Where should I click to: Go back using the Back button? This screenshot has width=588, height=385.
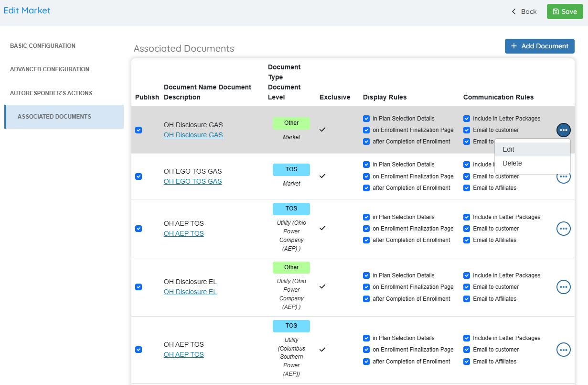[x=524, y=11]
